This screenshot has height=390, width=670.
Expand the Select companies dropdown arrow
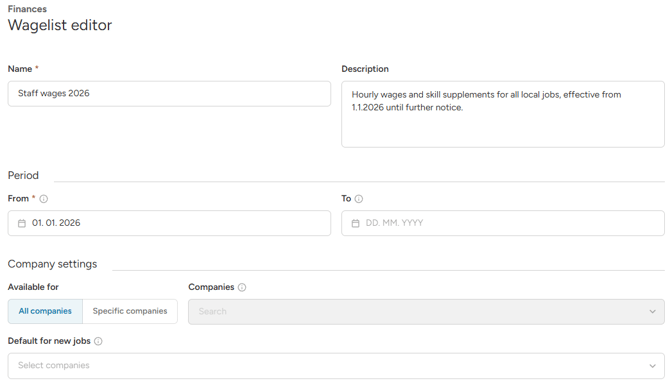click(x=652, y=366)
